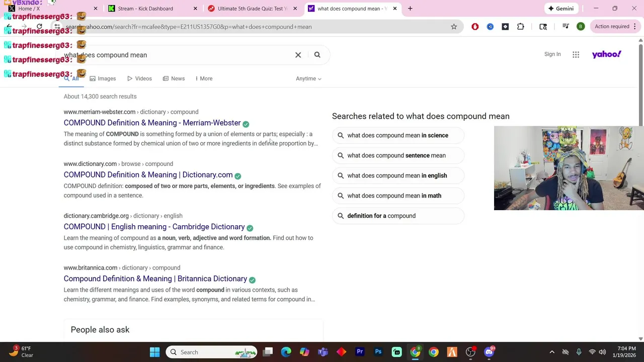Open Copilot from the taskbar
The width and height of the screenshot is (644, 362).
coord(304,352)
